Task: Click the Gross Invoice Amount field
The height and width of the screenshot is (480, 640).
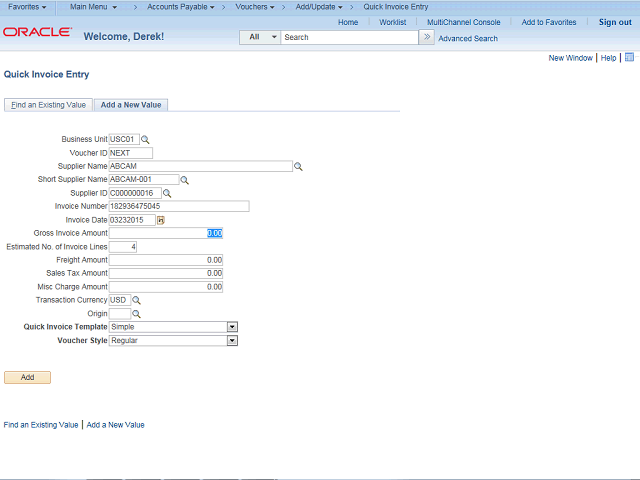Action: pyautogui.click(x=166, y=233)
